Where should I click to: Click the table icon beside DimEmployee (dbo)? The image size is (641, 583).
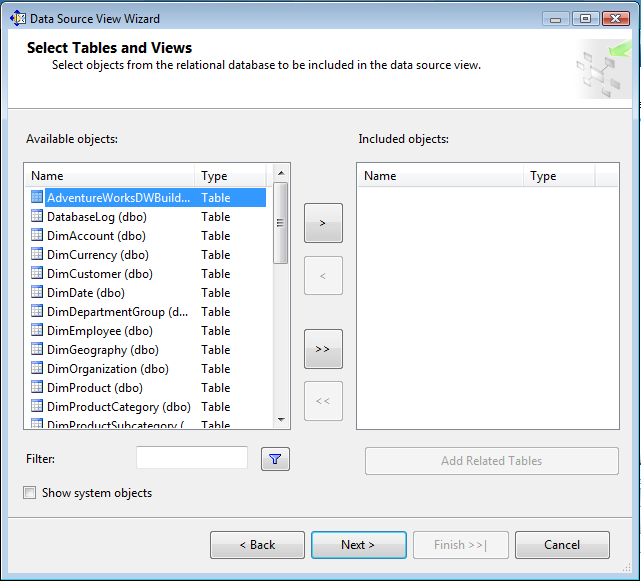coord(37,330)
